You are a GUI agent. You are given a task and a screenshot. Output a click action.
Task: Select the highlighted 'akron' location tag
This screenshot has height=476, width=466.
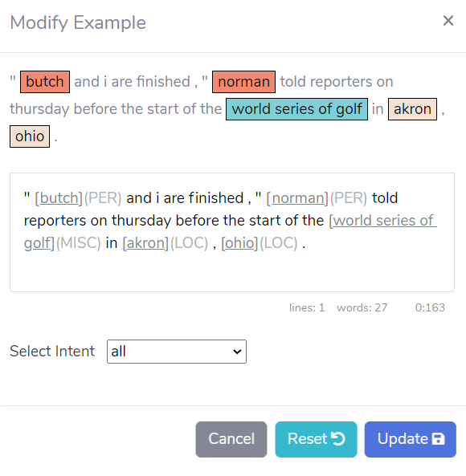pos(412,109)
